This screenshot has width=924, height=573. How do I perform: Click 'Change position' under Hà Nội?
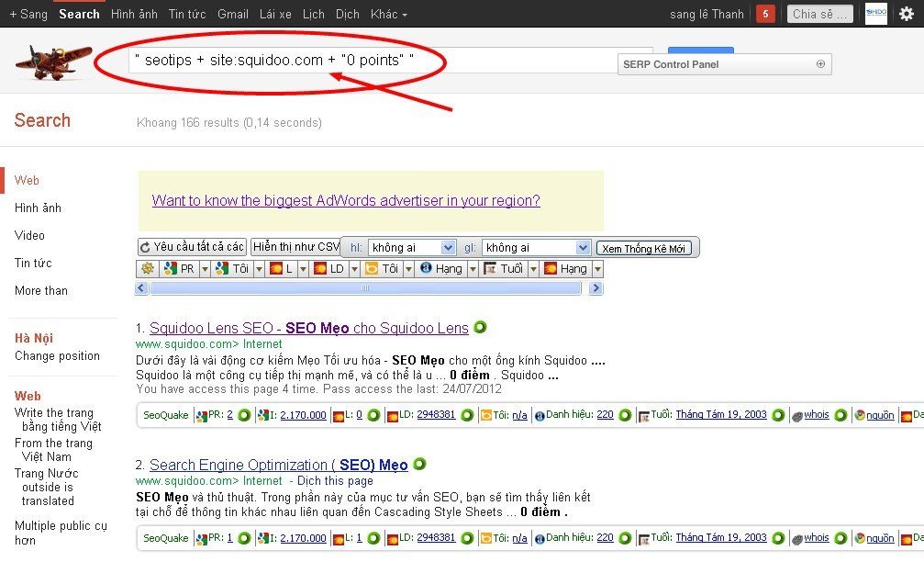57,355
